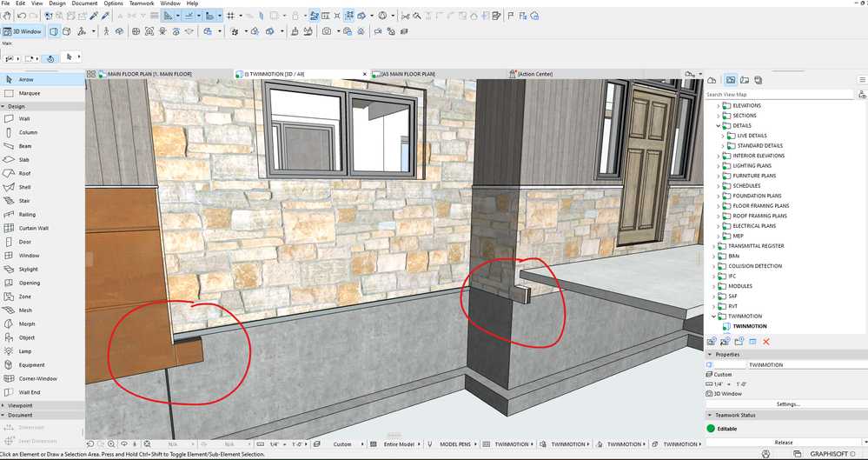Screen dimensions: 868x460
Task: Select the Skylight tool
Action: pyautogui.click(x=29, y=269)
